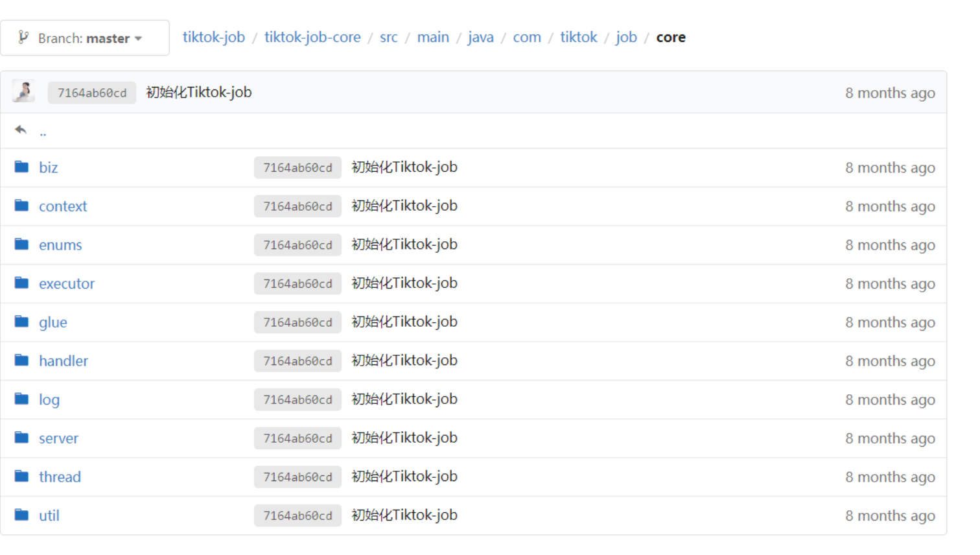Click the back arrow parent directory icon
The height and width of the screenshot is (555, 980).
coord(21,130)
